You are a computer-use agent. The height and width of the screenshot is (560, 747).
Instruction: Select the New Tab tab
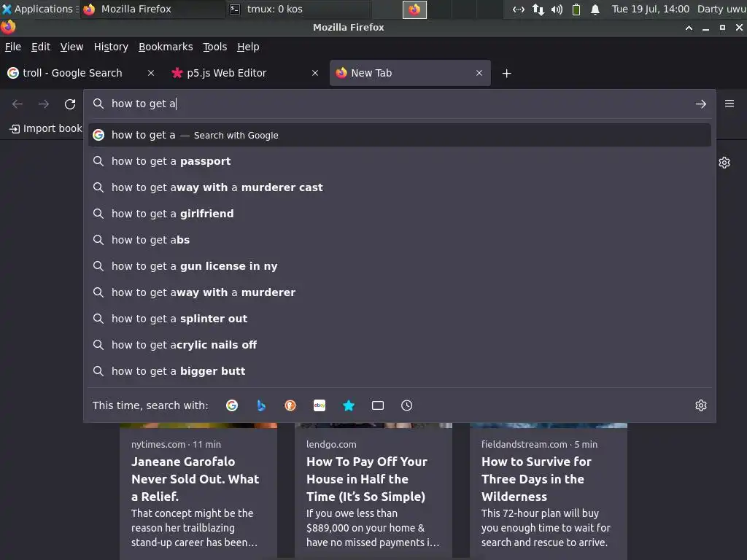coord(410,73)
